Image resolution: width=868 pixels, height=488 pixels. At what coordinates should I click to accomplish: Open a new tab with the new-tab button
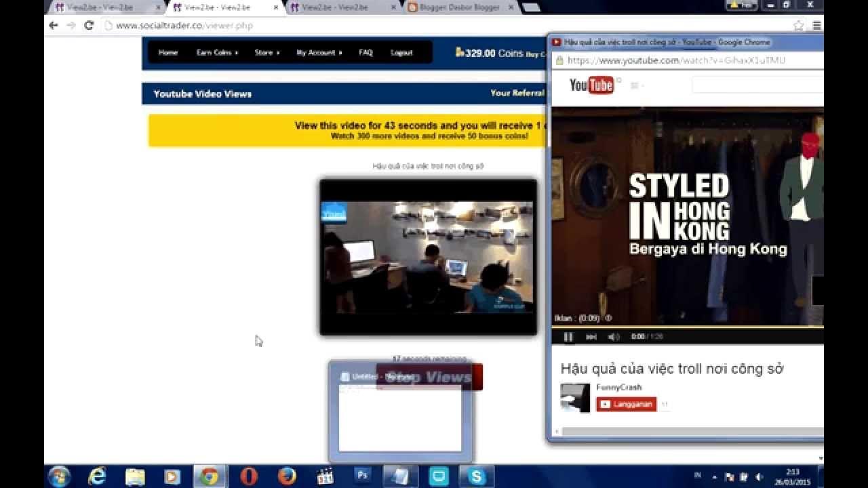532,7
